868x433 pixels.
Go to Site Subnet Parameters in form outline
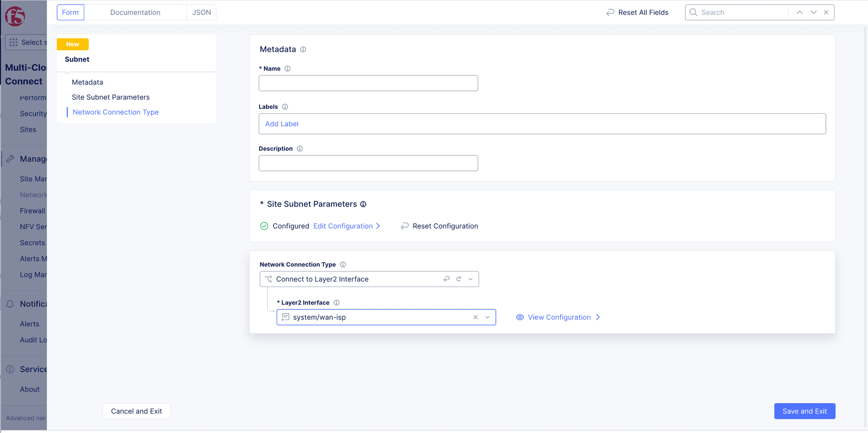click(110, 97)
